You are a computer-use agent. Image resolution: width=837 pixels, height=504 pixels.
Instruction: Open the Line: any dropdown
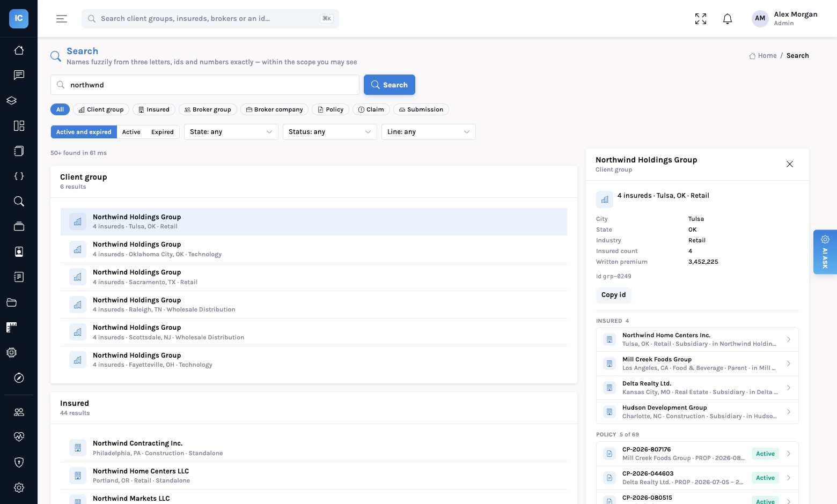429,132
